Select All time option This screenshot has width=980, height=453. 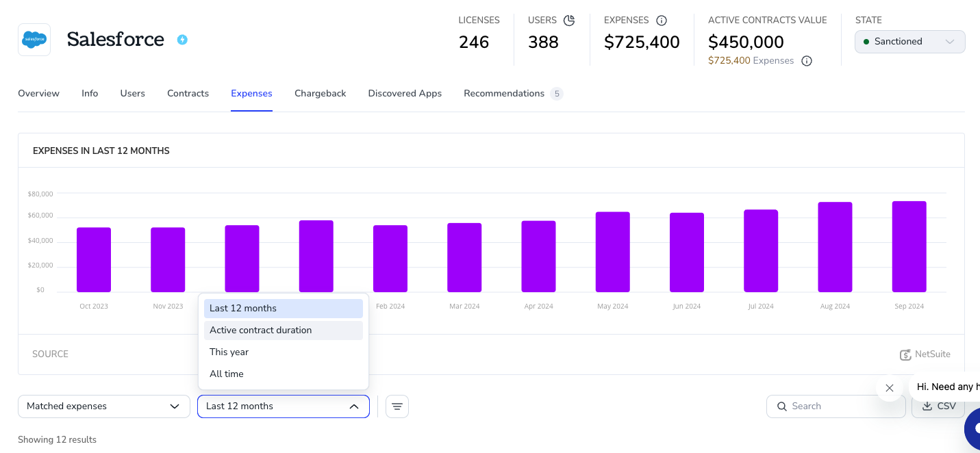284,374
